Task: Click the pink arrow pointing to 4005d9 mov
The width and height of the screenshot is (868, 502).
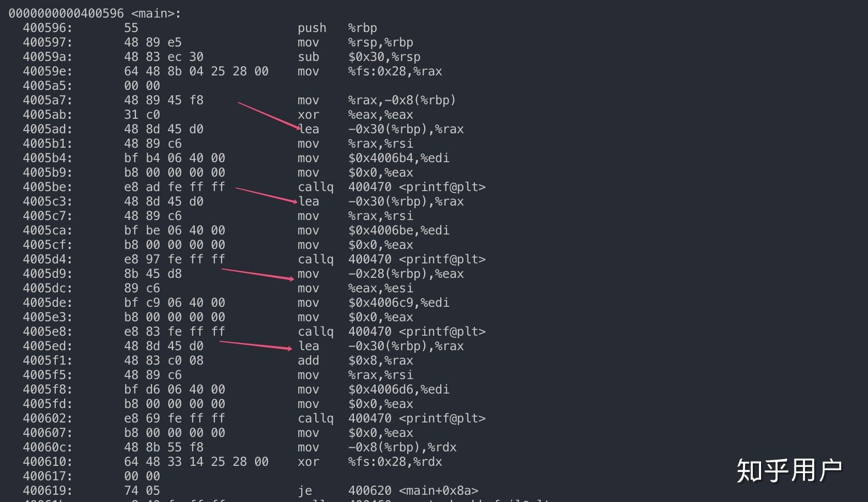Action: 258,274
